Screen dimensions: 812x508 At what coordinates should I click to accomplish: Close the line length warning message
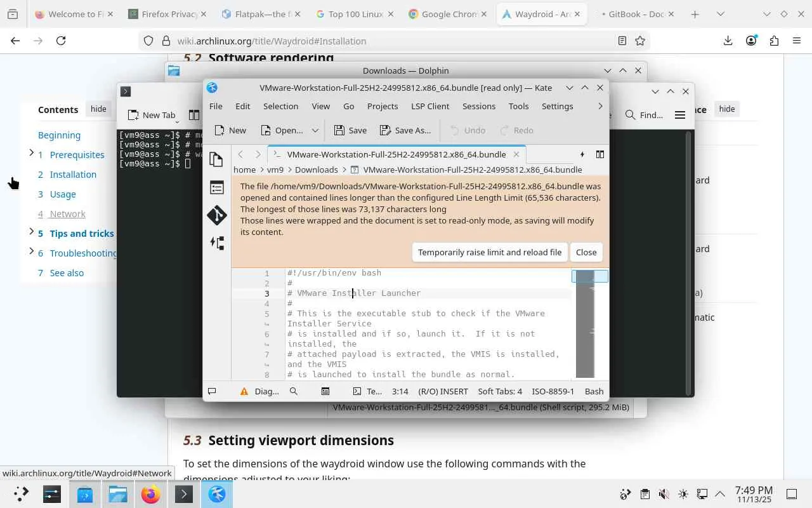click(586, 252)
